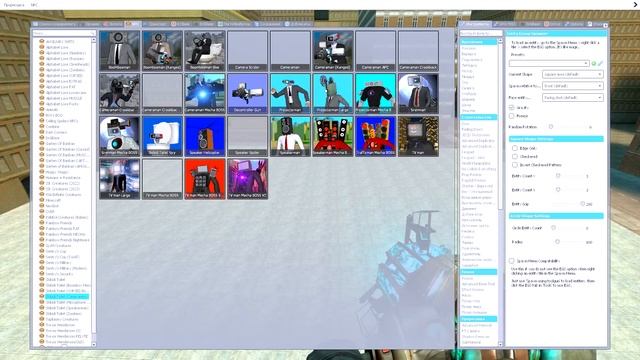640x360 pixels.
Task: Click up arrow of NPC category scrollbar
Action: click(94, 40)
